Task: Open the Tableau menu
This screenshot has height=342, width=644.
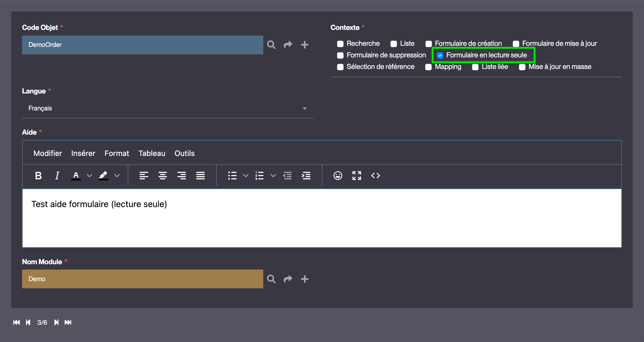Action: (152, 153)
